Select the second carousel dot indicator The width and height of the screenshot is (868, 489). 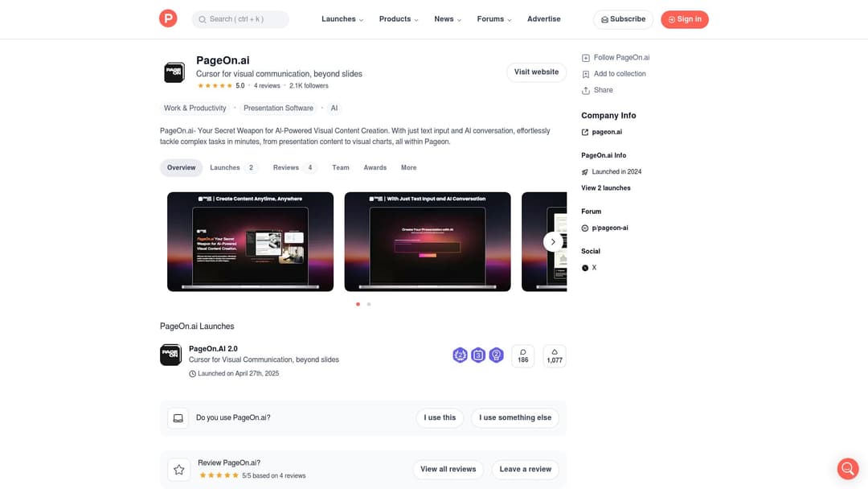[369, 305]
